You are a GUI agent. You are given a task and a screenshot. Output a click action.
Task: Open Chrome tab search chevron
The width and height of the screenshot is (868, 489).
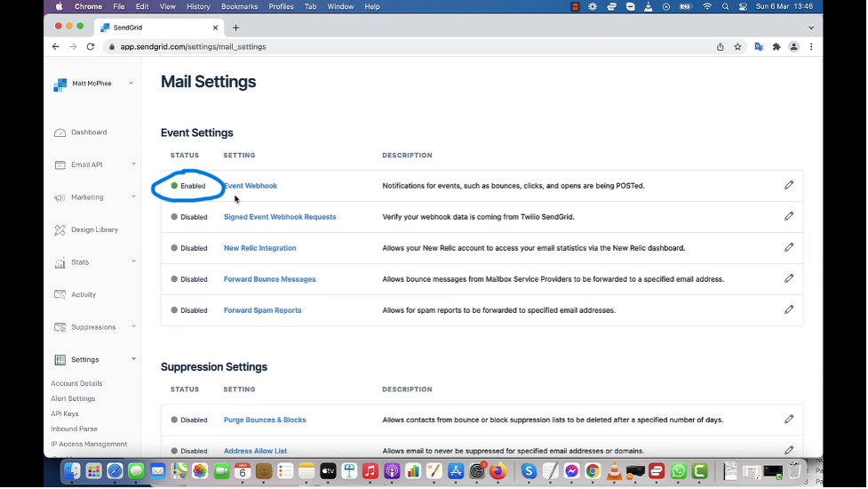pyautogui.click(x=811, y=28)
